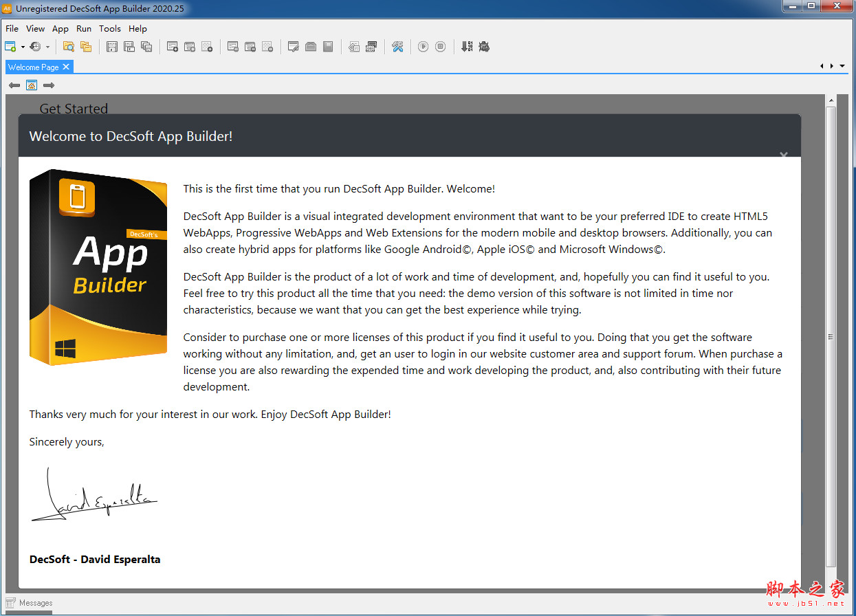Click the 'Sincerely yours,' line
Viewport: 856px width, 616px height.
67,442
